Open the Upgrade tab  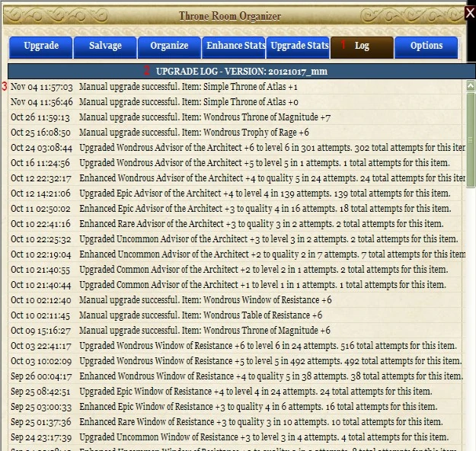tap(40, 46)
